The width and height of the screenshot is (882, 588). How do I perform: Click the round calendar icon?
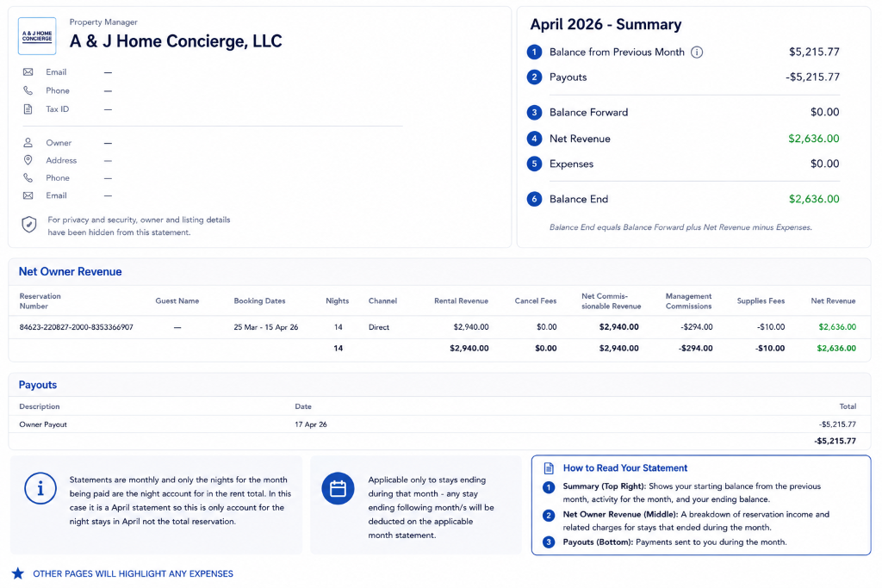click(x=338, y=488)
